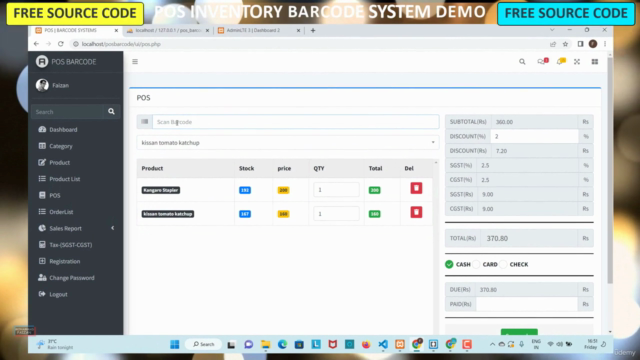Open Microsoft Edge from the taskbar
Screen dimensions: 640x360
[x=282, y=344]
